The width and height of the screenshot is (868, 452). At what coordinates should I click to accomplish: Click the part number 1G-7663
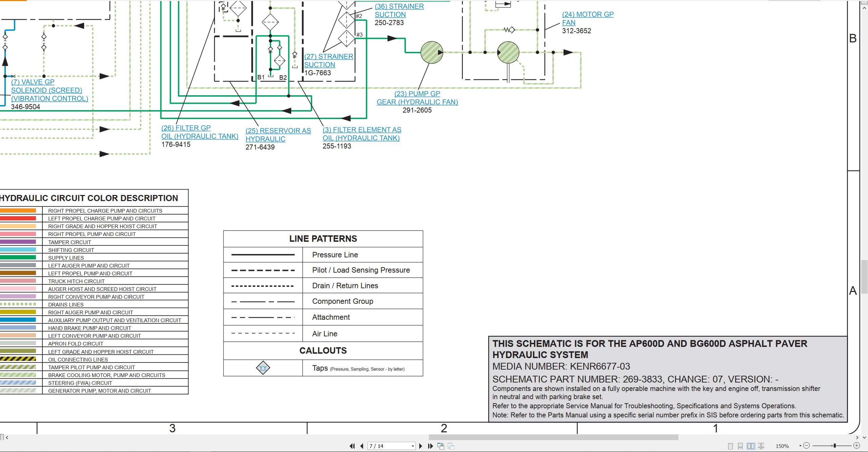click(317, 73)
